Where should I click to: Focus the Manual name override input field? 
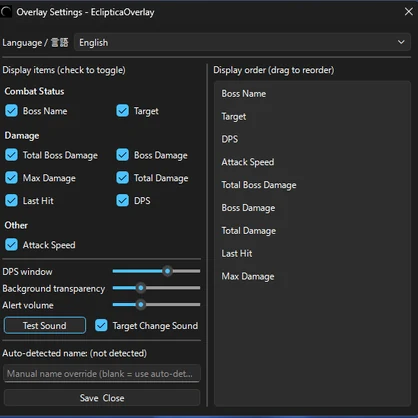point(102,373)
